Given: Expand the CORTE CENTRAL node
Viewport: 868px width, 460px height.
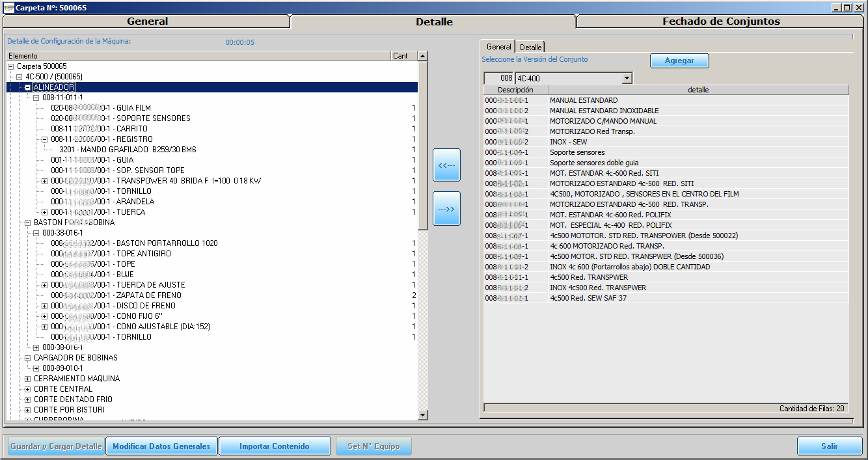Looking at the screenshot, I should point(28,389).
